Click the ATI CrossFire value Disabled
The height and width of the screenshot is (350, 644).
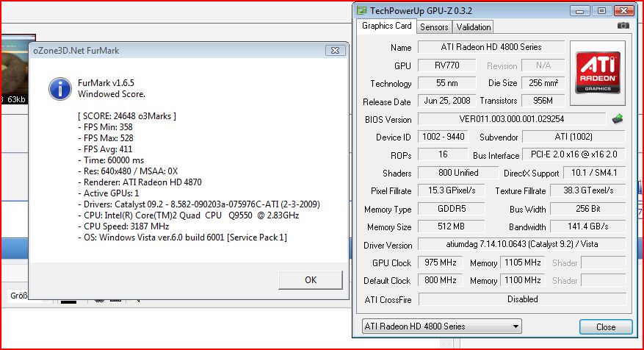click(x=522, y=299)
